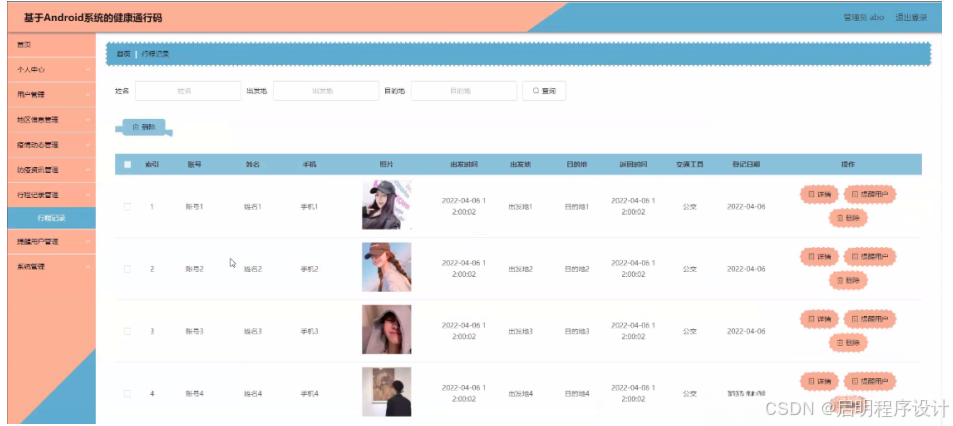Viewport: 953px width, 426px height.
Task: Expand the 用户管理 sidebar menu
Action: point(52,95)
